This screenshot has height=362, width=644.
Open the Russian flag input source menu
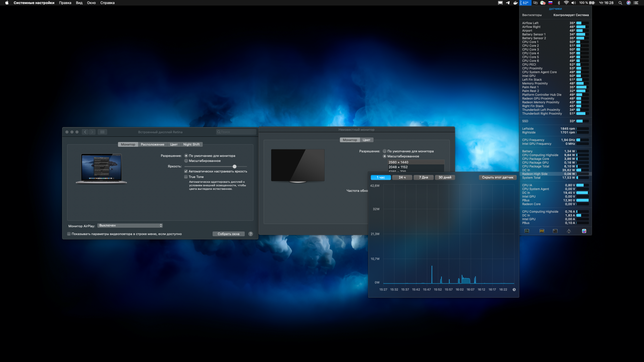[x=551, y=3]
